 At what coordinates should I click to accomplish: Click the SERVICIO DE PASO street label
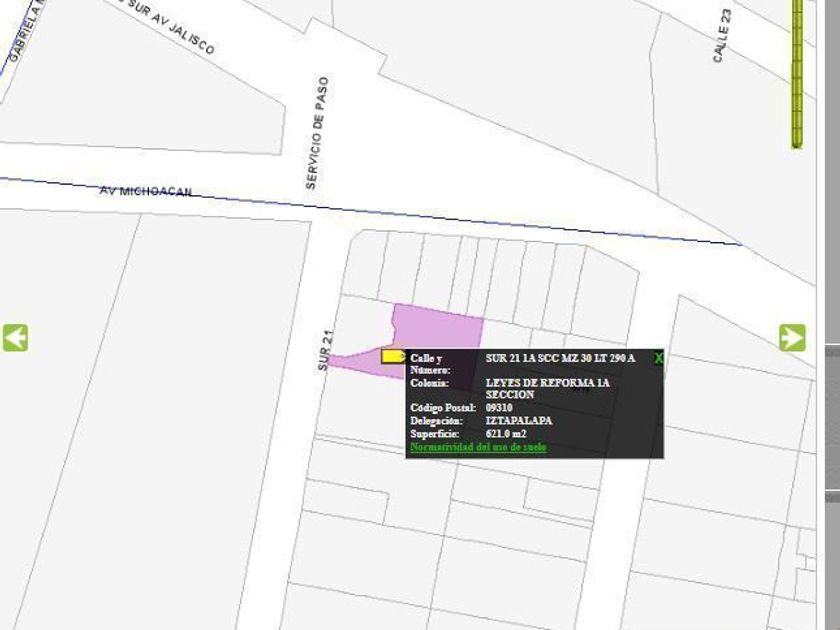pyautogui.click(x=317, y=133)
